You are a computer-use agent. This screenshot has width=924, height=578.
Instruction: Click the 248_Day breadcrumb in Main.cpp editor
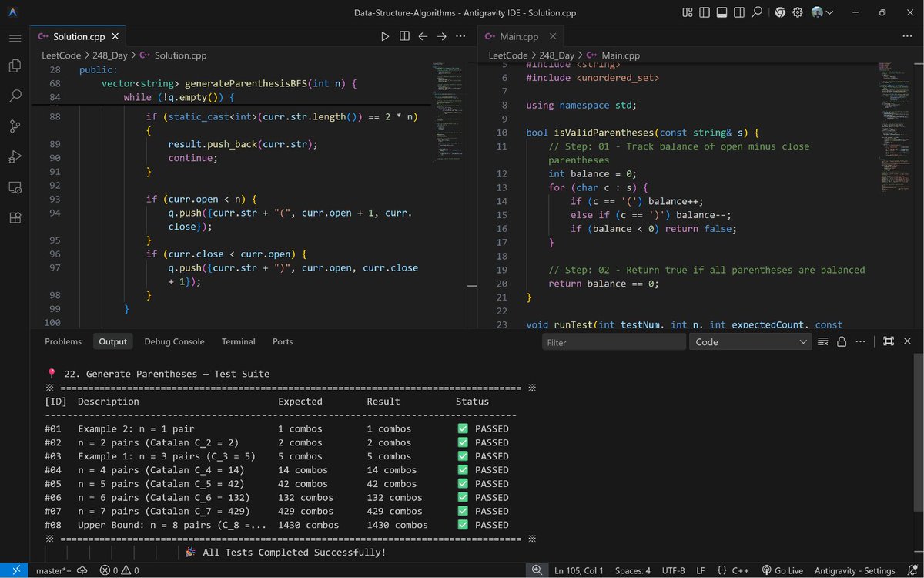557,55
